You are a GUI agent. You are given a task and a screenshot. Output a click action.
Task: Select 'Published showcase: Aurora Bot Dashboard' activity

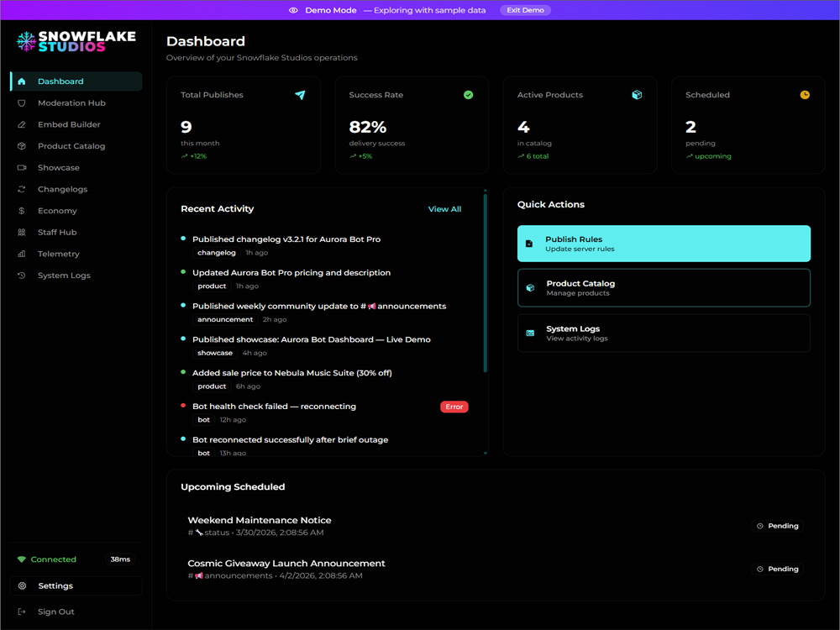(x=312, y=339)
